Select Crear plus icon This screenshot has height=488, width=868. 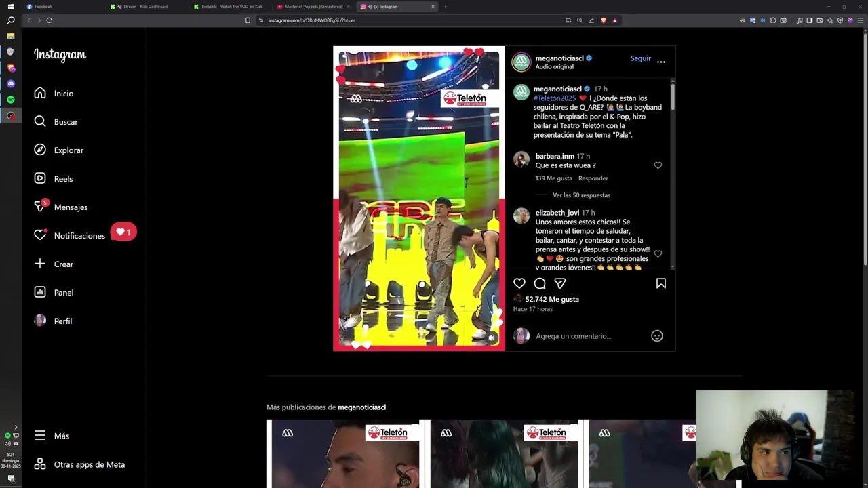(x=40, y=264)
